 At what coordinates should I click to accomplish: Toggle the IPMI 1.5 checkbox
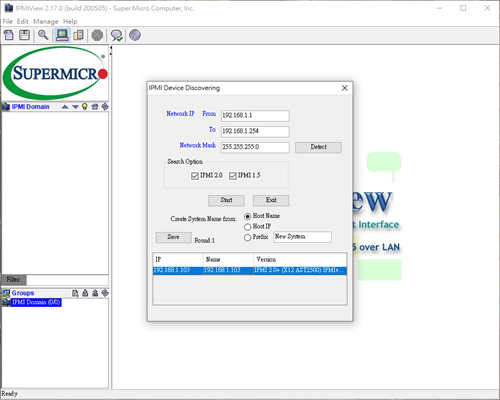pyautogui.click(x=233, y=176)
